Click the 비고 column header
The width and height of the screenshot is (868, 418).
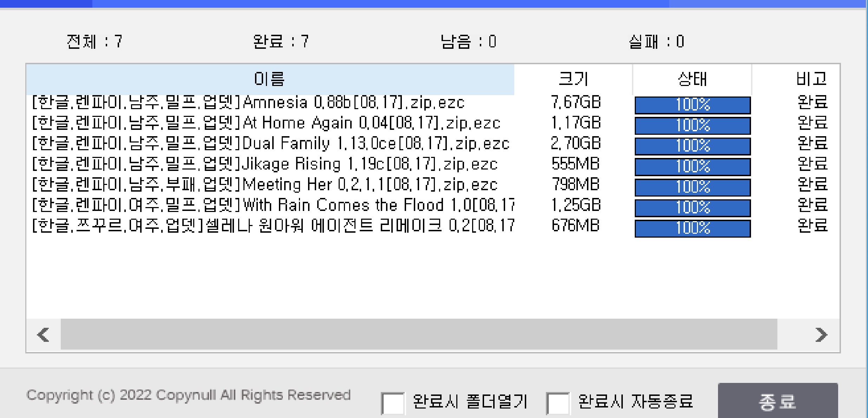pyautogui.click(x=811, y=79)
